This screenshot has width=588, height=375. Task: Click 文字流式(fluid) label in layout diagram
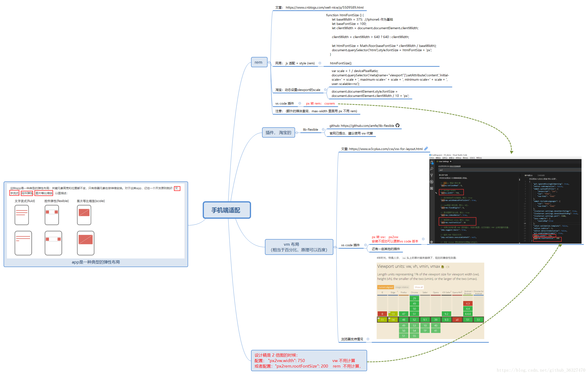pyautogui.click(x=25, y=201)
